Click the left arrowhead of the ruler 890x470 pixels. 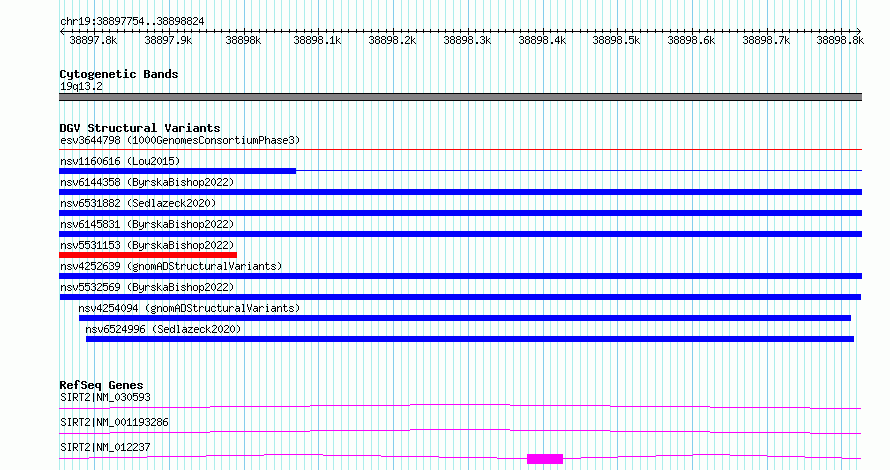click(62, 31)
